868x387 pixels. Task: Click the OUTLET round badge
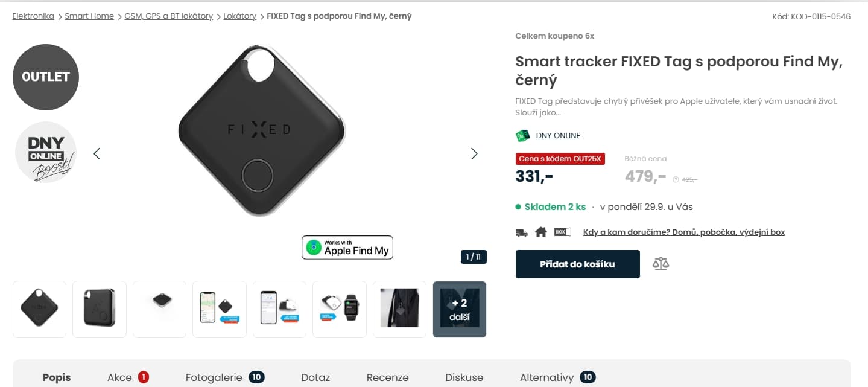tap(46, 77)
